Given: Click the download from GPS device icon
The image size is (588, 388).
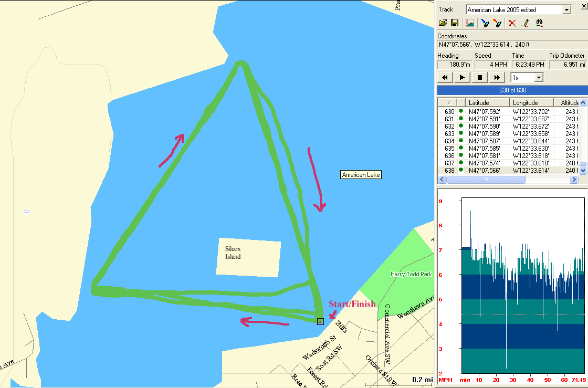Looking at the screenshot, I should pos(486,23).
